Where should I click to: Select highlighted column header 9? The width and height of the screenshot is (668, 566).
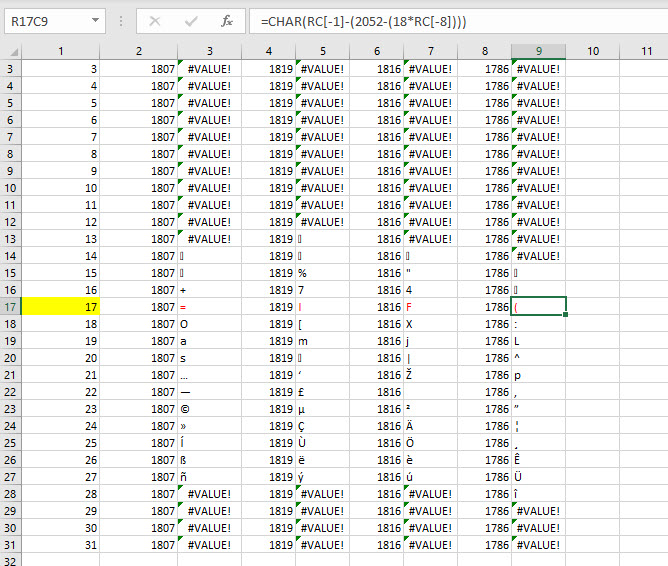tap(539, 52)
